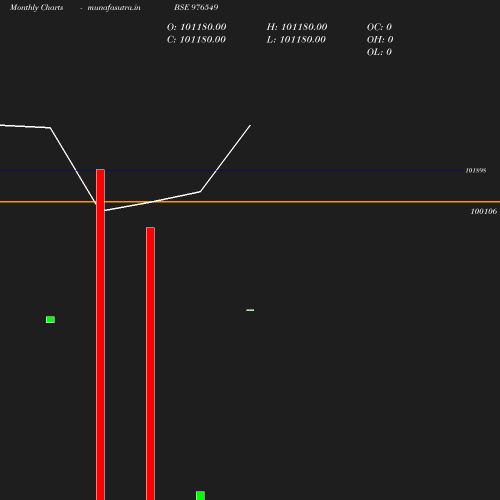The width and height of the screenshot is (500, 500).
Task: Click the munafasutra.in site label
Action: pyautogui.click(x=114, y=8)
